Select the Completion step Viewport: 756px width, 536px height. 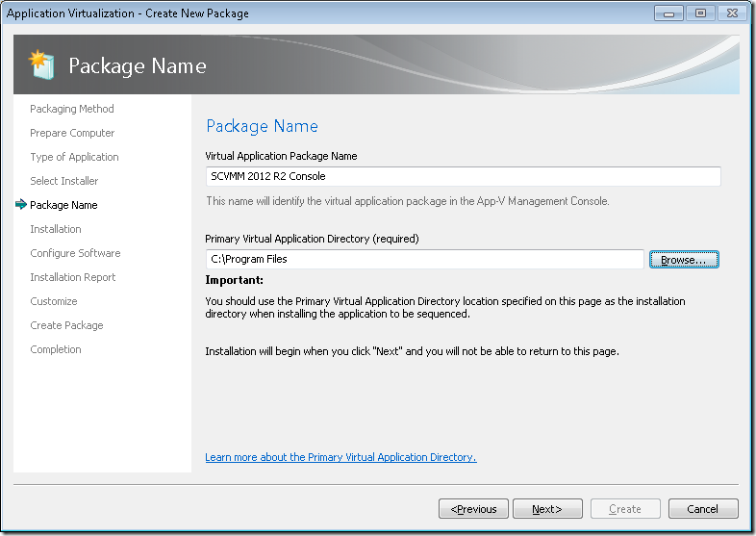[x=56, y=349]
